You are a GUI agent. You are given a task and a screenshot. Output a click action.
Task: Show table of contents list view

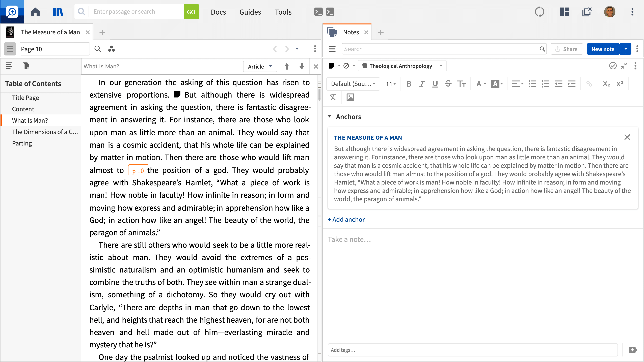pyautogui.click(x=9, y=66)
